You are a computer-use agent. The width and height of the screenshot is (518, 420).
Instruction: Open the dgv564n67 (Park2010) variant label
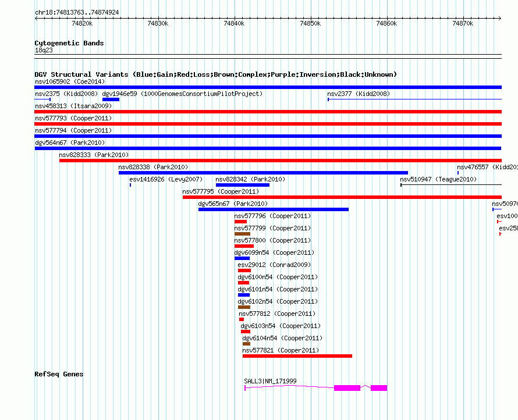click(70, 143)
